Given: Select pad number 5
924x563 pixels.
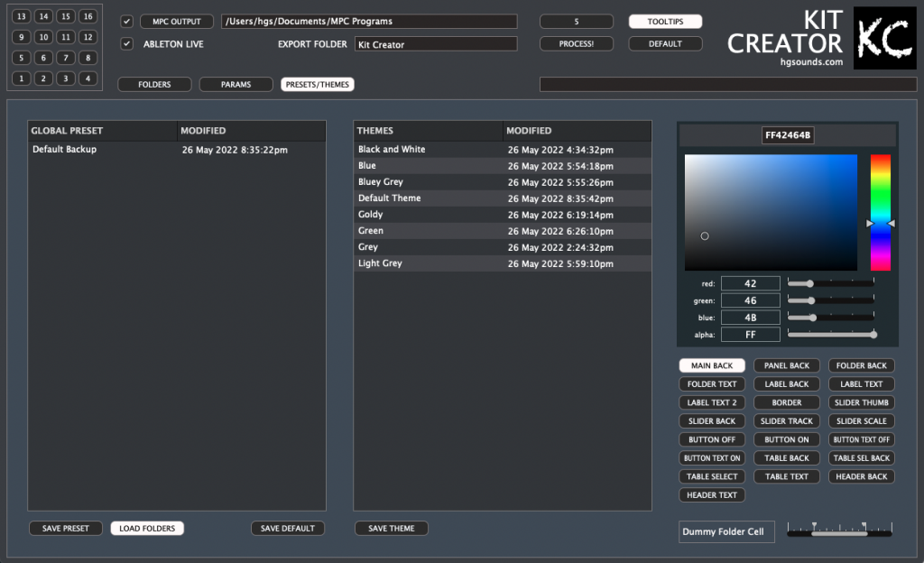Looking at the screenshot, I should click(22, 58).
